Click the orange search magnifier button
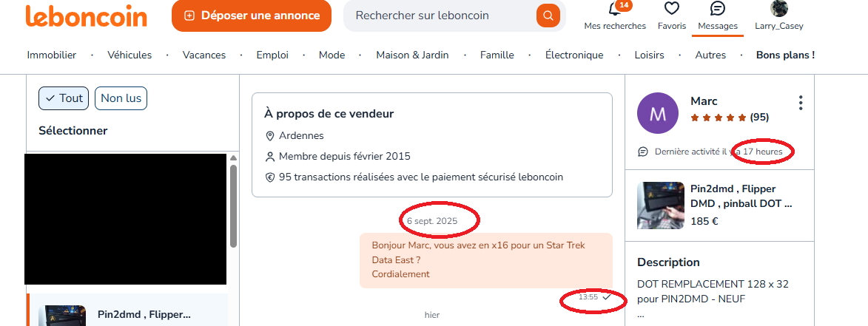This screenshot has height=326, width=868. pos(548,16)
